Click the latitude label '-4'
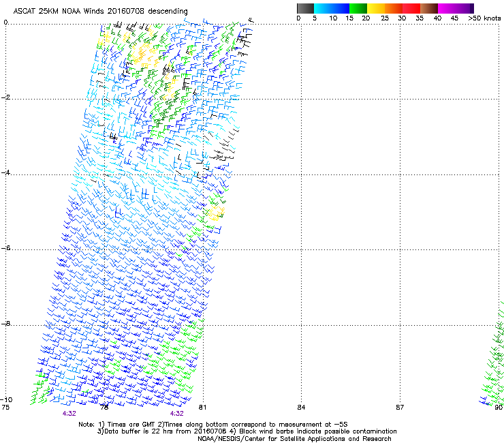504x443 pixels. (x=5, y=172)
